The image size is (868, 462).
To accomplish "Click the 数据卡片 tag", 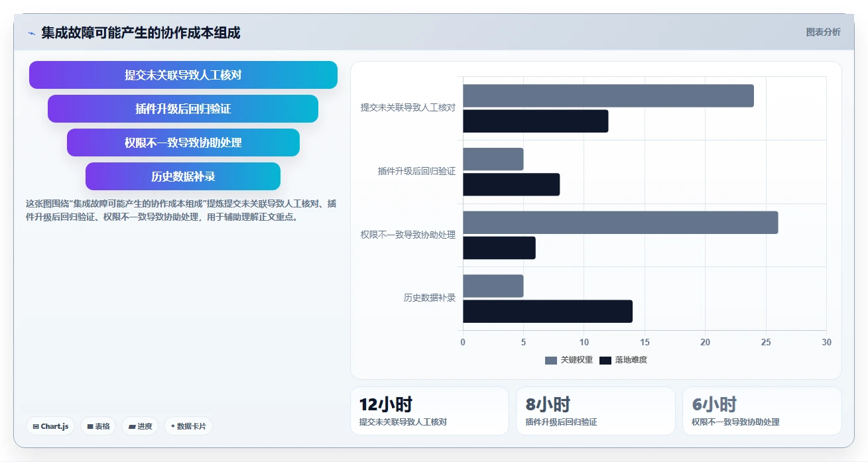I will [x=188, y=426].
